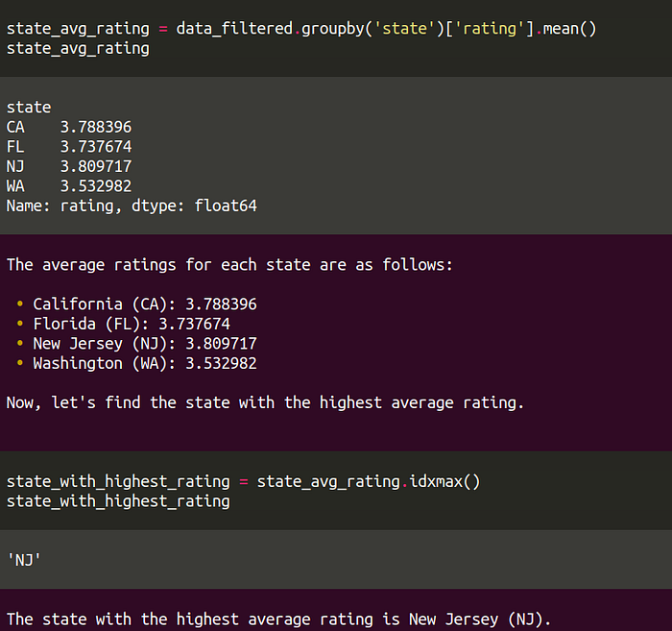Click the groupby code line in first cell
The image size is (672, 631).
[x=301, y=29]
